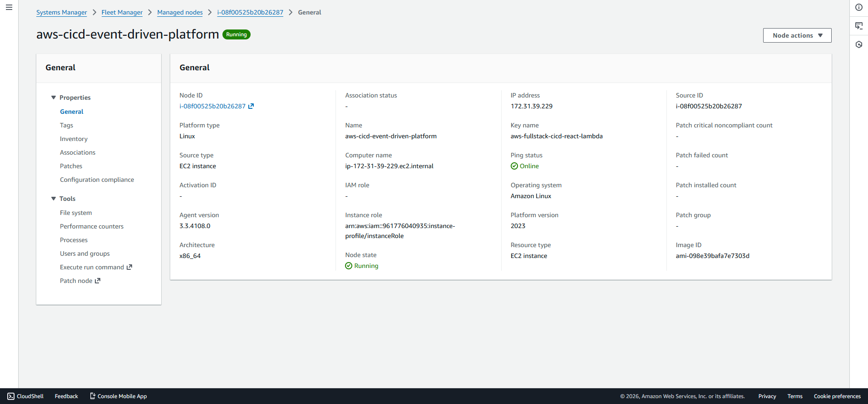Go to Fleet Manager breadcrumb
Viewport: 868px width, 404px height.
click(122, 12)
